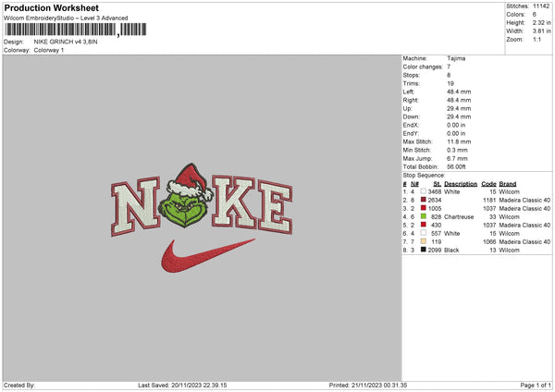Viewport: 555px width, 392px height.
Task: Select the Stitches value 11142
Action: coord(541,6)
